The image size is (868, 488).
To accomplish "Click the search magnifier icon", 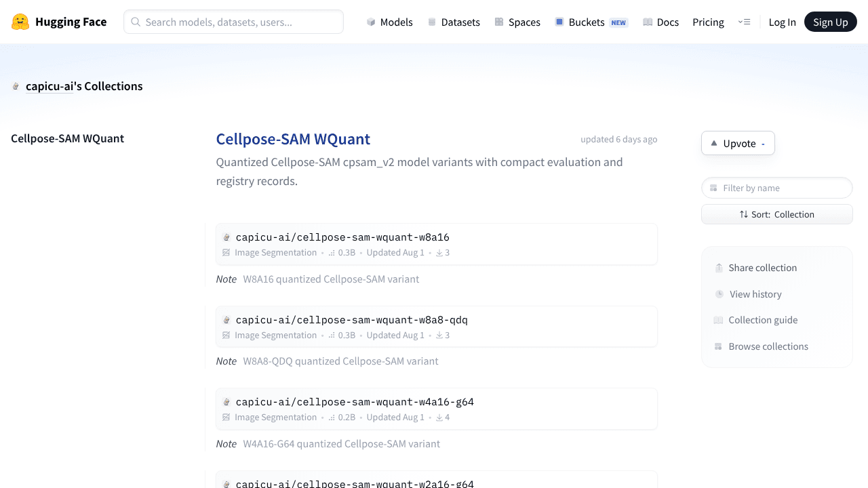I will point(136,22).
